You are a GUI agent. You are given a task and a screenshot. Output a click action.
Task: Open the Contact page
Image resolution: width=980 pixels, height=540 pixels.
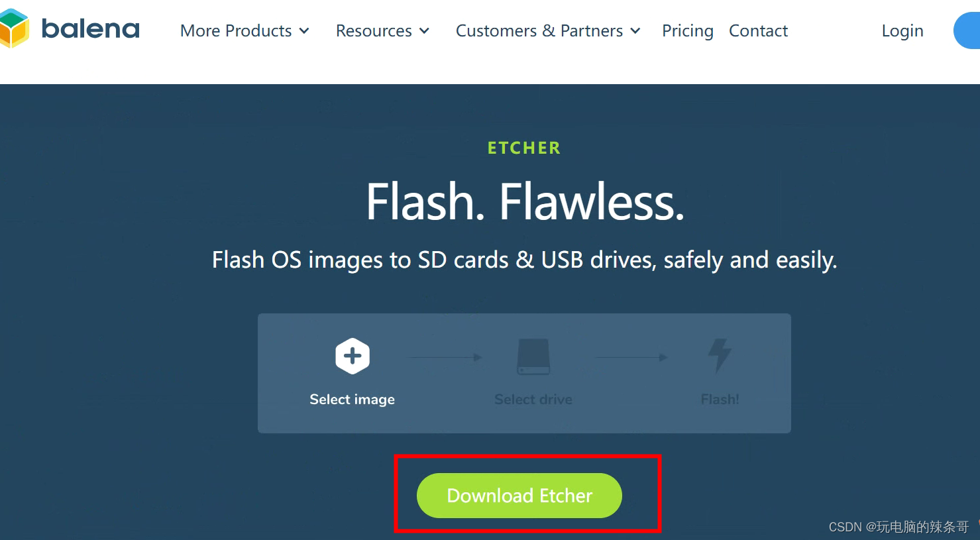point(758,31)
